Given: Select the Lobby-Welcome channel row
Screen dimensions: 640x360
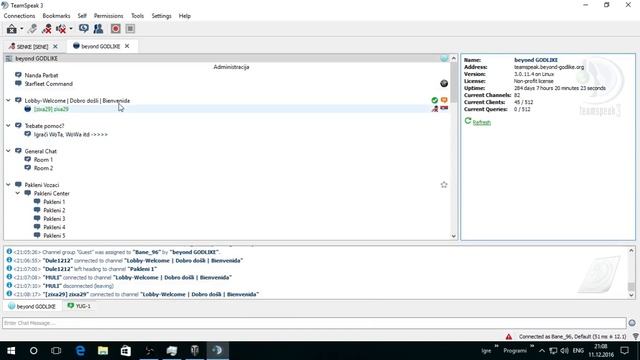Looking at the screenshot, I should (x=77, y=100).
